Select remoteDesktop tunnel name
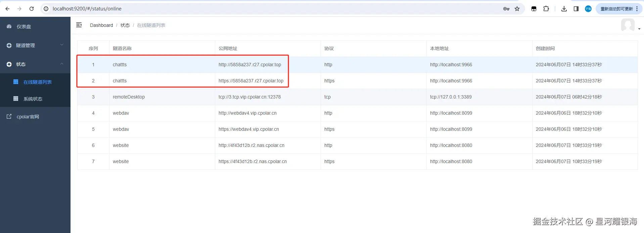Viewport: 644px width, 233px height. pyautogui.click(x=129, y=97)
